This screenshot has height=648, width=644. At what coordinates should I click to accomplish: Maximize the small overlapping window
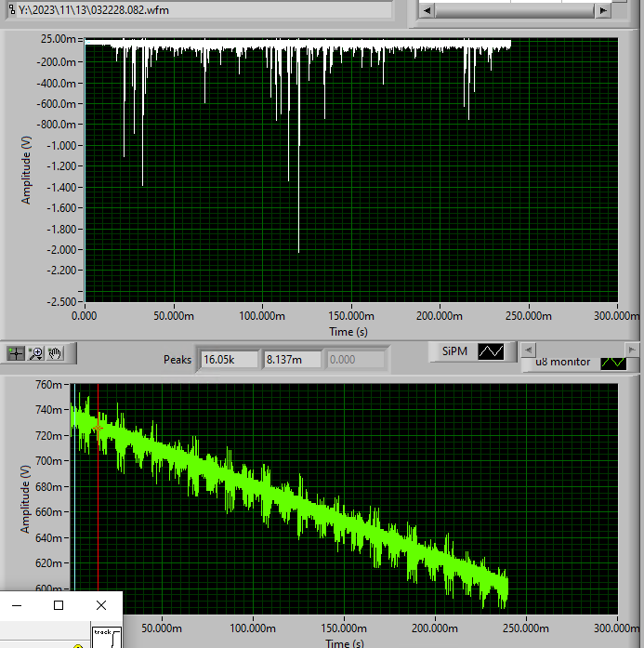(x=59, y=606)
